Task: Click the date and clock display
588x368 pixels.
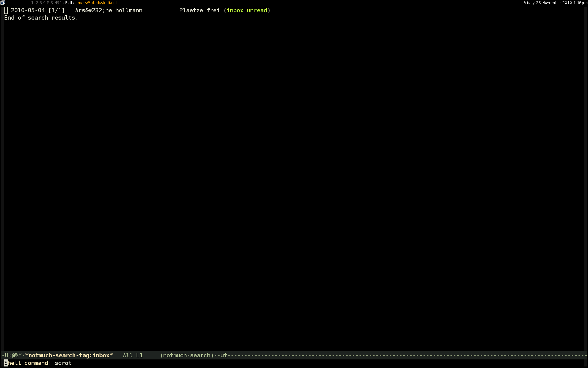Action: click(555, 3)
